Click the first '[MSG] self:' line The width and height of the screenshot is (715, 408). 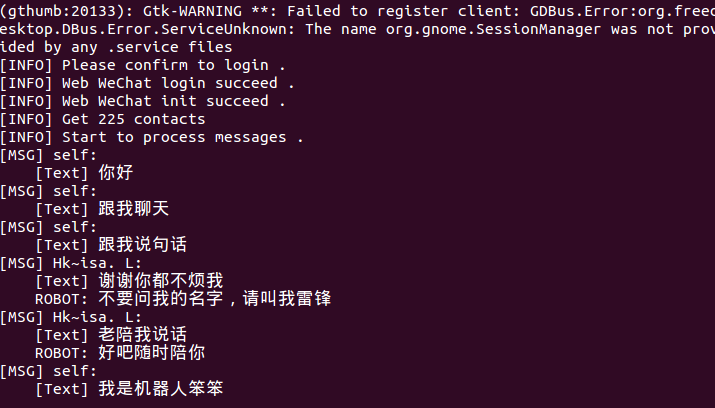48,155
